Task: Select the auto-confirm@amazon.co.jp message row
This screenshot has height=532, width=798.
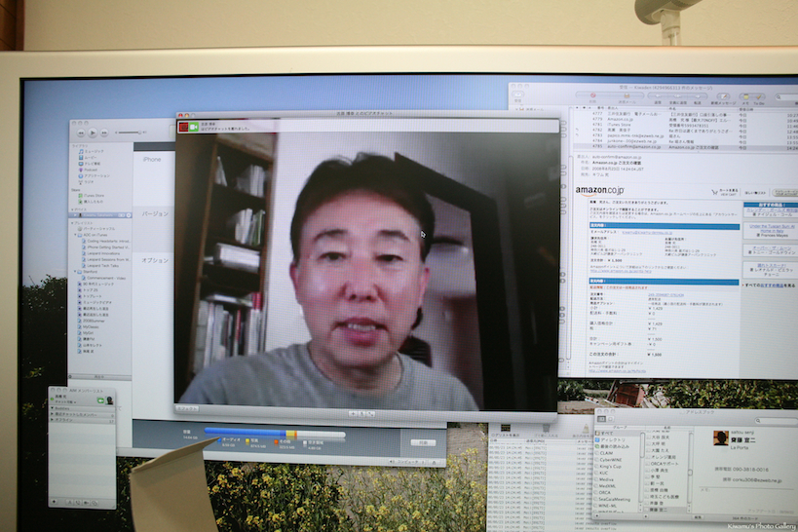Action: (x=633, y=146)
